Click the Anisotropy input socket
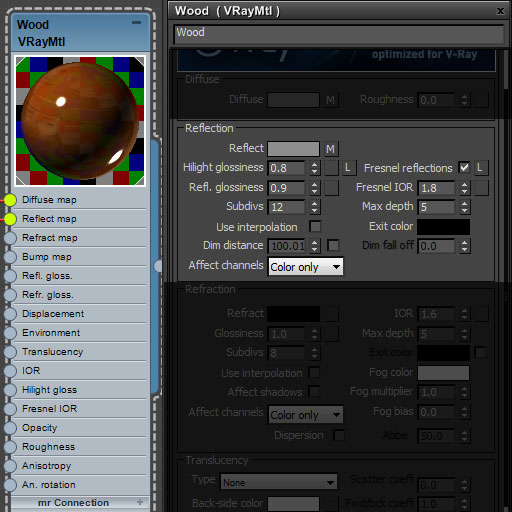 pos(10,466)
